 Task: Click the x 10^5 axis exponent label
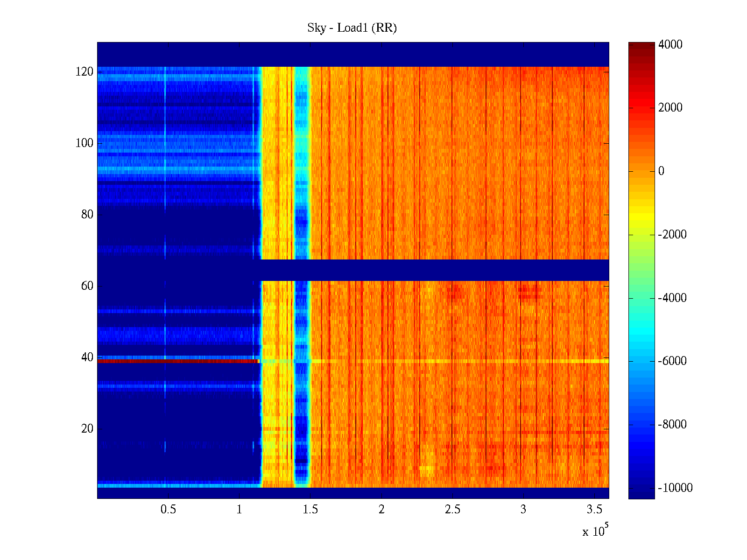coord(595,531)
